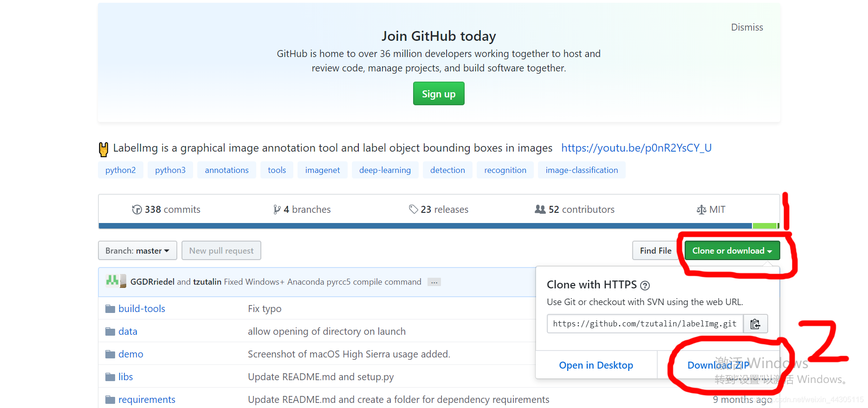
Task: Click the GGDRriedel committer avatar
Action: (112, 281)
